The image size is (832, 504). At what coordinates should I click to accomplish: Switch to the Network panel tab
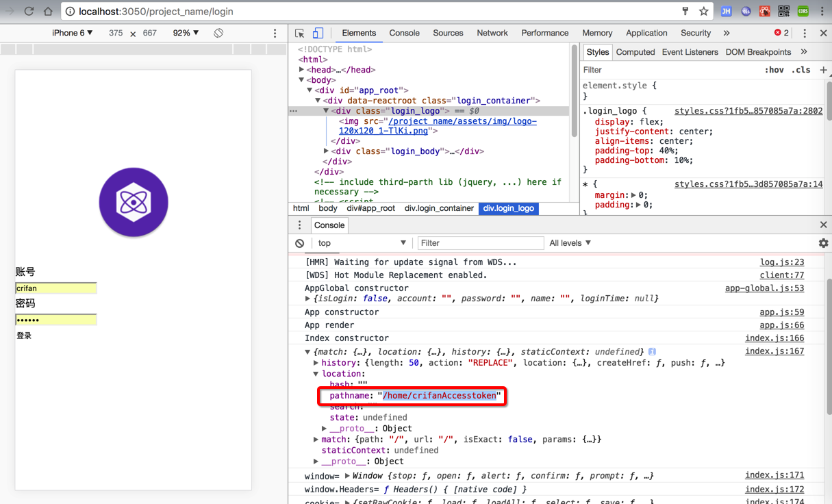492,33
